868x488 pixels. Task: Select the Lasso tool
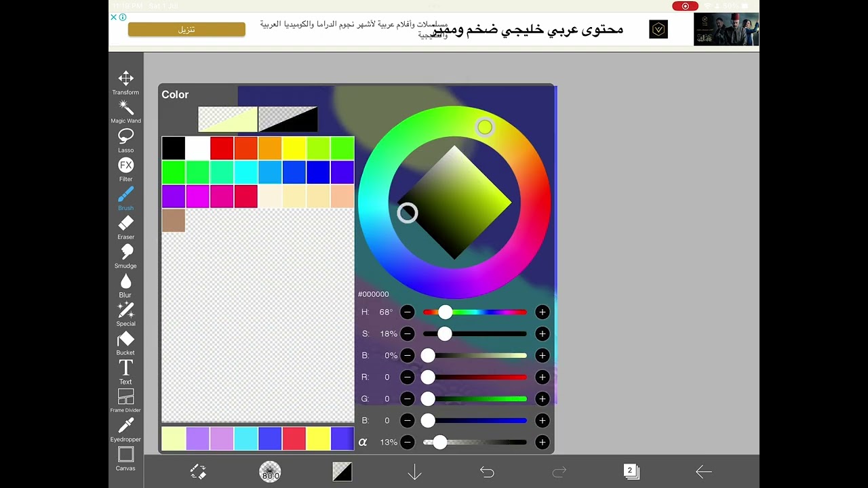125,141
